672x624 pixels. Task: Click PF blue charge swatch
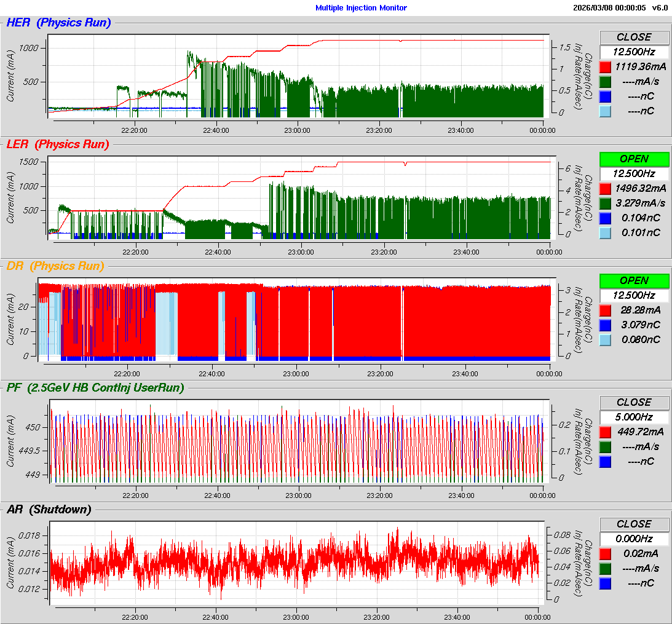click(x=605, y=462)
